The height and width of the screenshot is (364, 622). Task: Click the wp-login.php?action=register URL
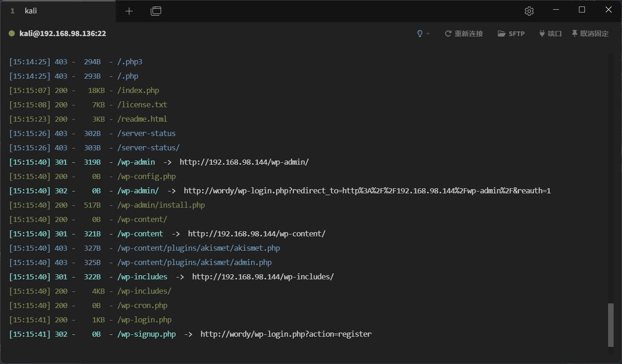[x=286, y=334]
